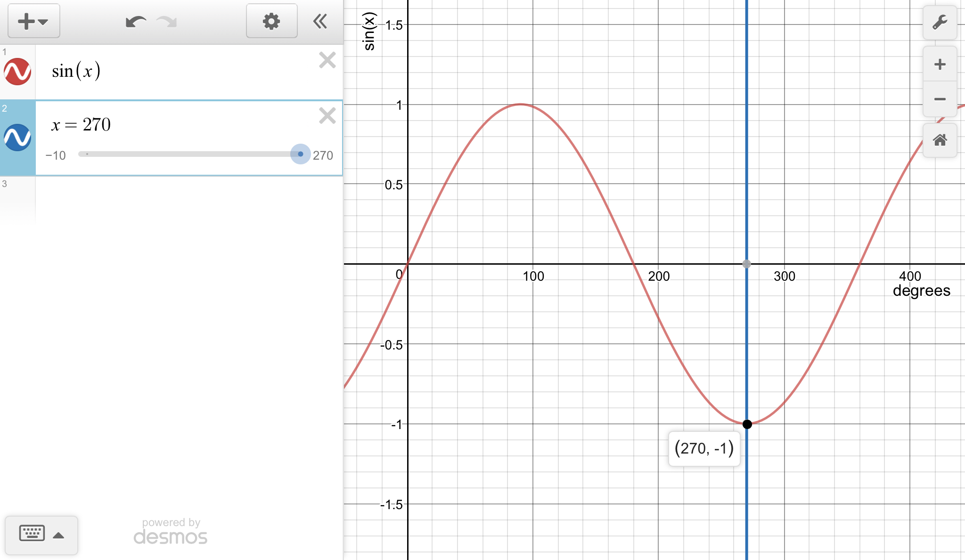Click the Undo arrow

coord(135,22)
